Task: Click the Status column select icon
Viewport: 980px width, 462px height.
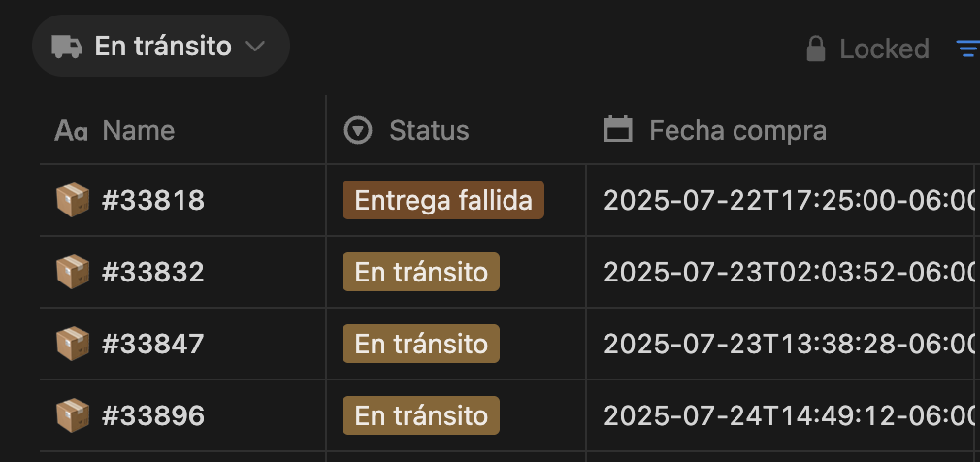Action: click(x=359, y=130)
